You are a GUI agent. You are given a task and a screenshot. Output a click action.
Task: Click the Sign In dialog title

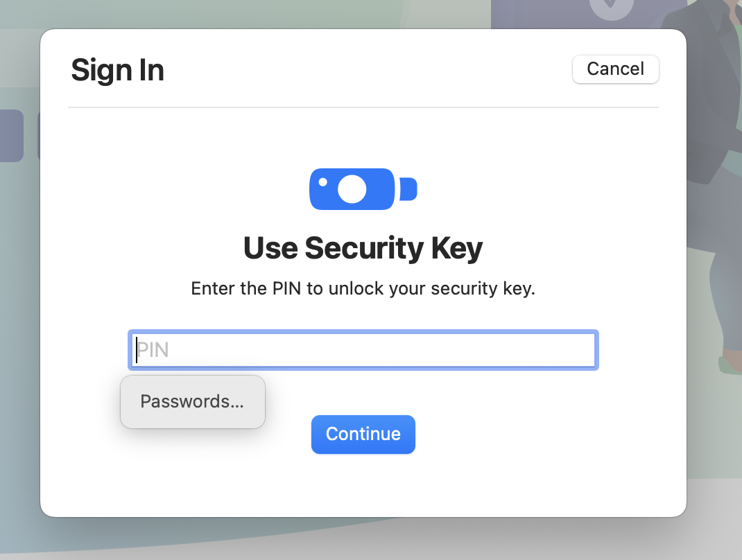117,70
